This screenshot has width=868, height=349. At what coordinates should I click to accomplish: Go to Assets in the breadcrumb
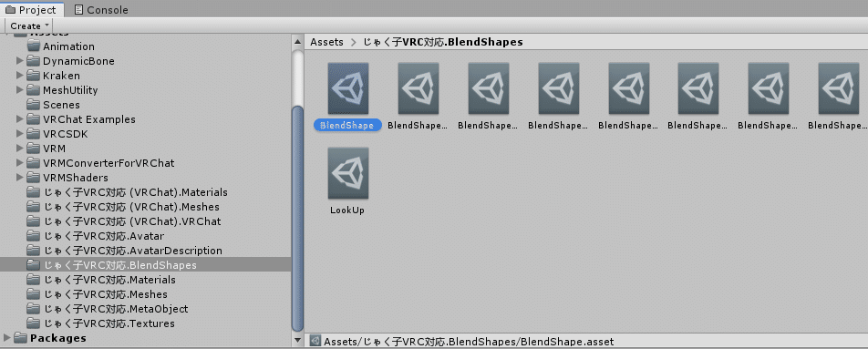pos(326,42)
